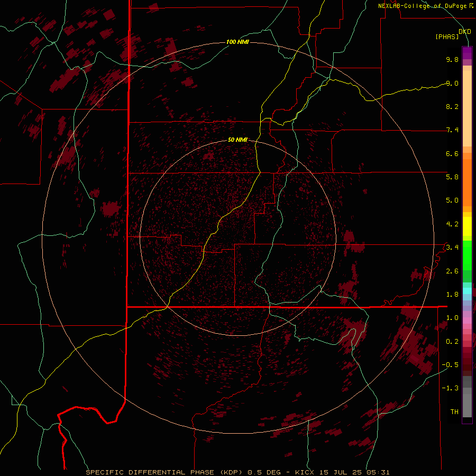Click the 100 NMI range ring label
Viewport: 476px width, 476px height.
(x=237, y=42)
